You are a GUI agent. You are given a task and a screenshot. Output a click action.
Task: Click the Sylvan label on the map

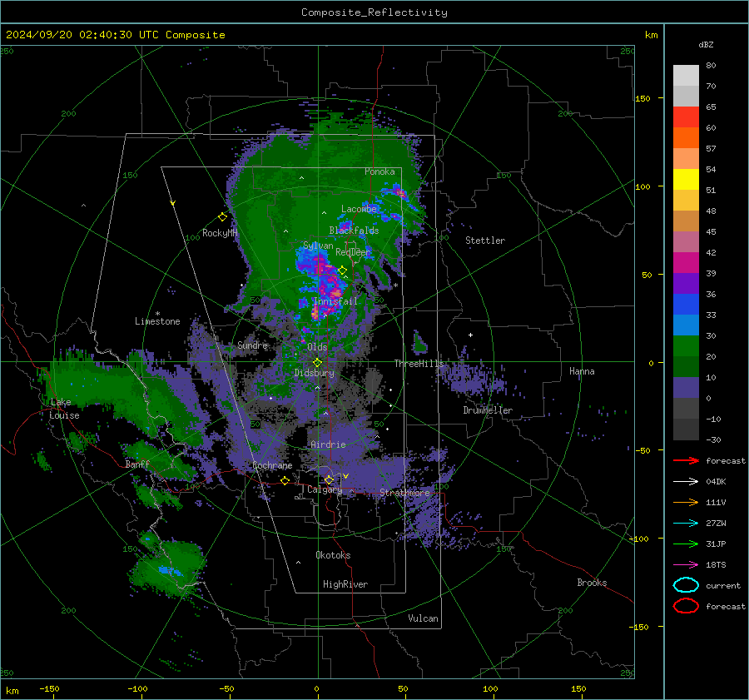[x=318, y=246]
